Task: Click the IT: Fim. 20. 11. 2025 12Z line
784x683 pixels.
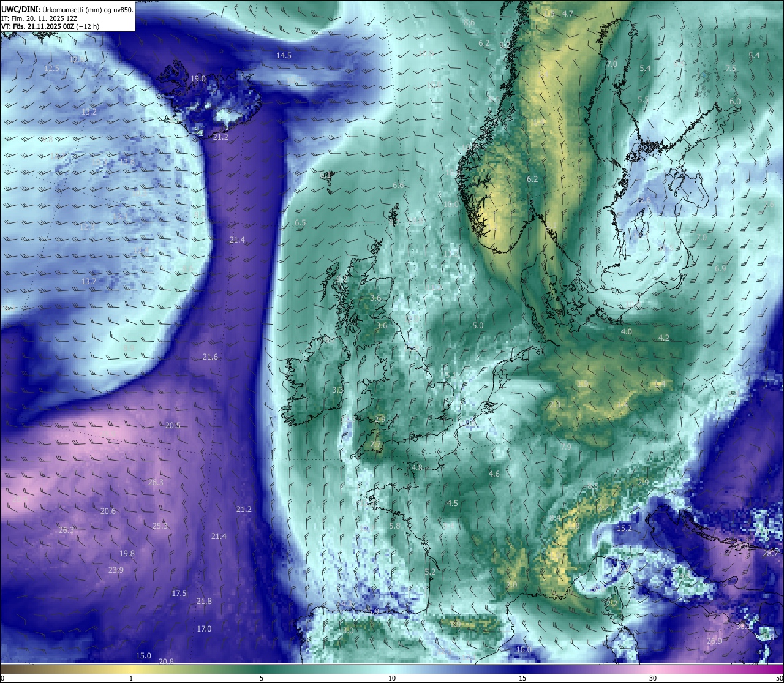Action: pos(40,18)
